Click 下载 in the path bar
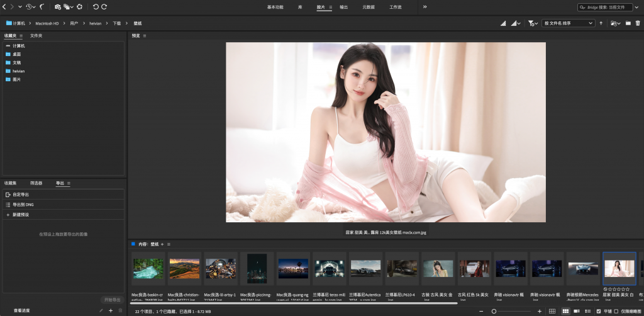The width and height of the screenshot is (644, 316). point(116,23)
